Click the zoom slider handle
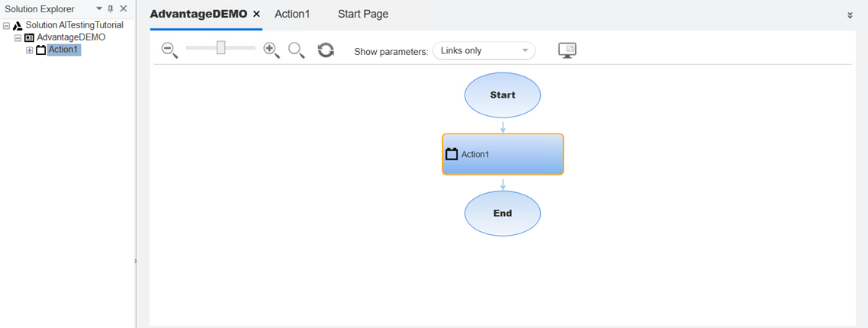 (220, 48)
